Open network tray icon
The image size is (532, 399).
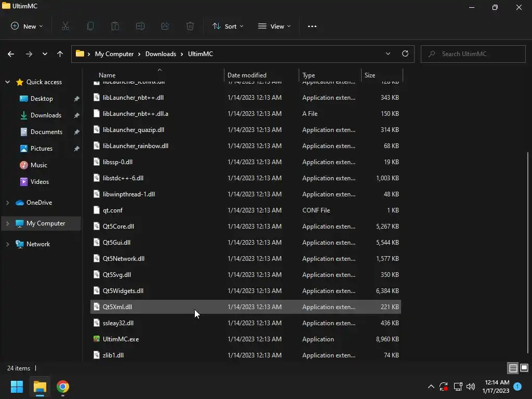(458, 387)
